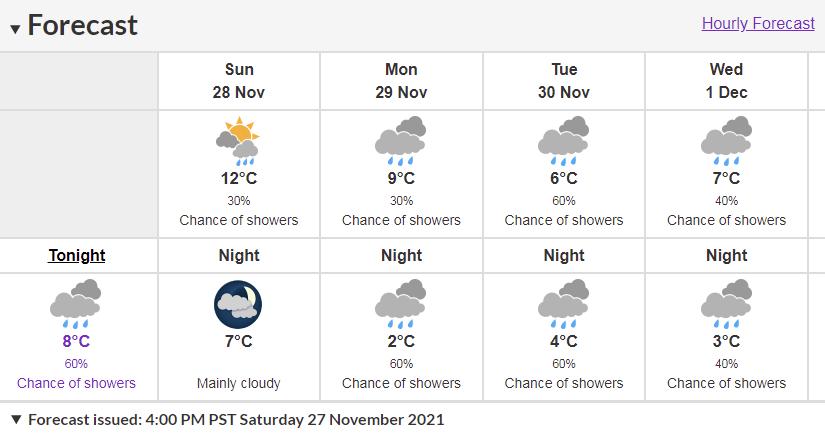Collapse the Forecast section arrow
825x438 pixels.
point(15,28)
